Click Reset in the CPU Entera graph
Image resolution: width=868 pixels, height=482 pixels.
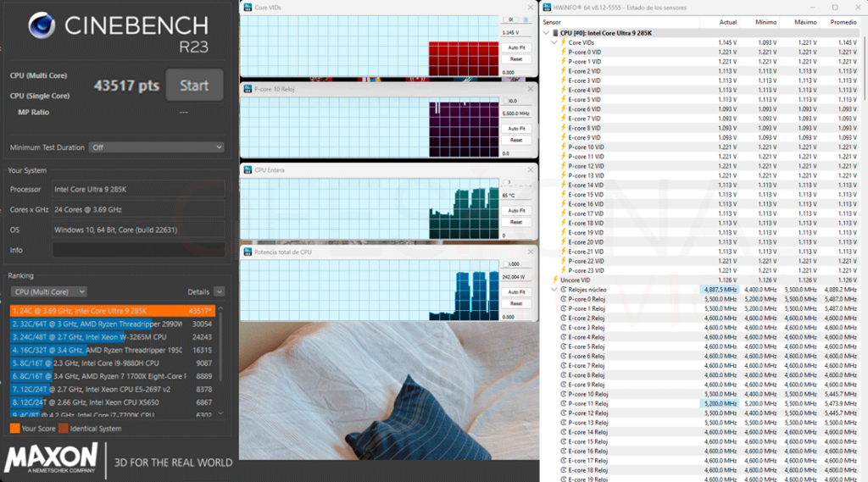[516, 222]
